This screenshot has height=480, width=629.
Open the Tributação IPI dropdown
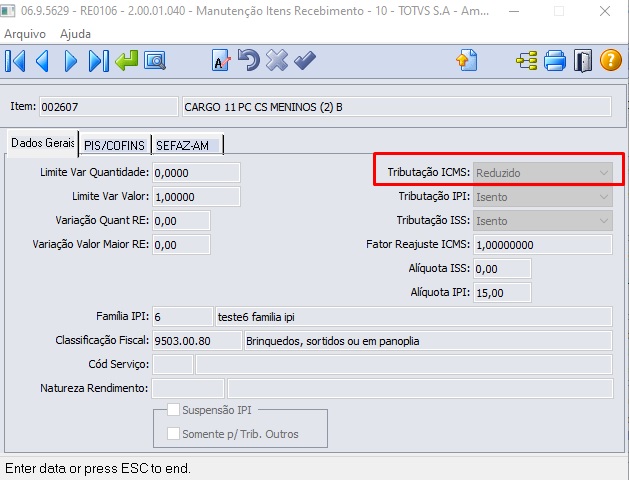tap(543, 197)
